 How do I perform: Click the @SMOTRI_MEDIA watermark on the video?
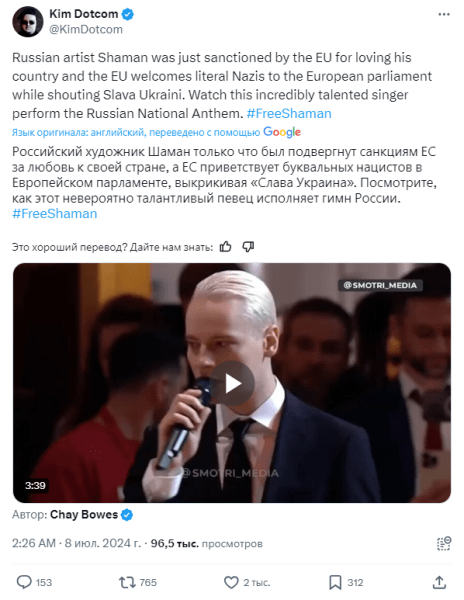coord(380,285)
